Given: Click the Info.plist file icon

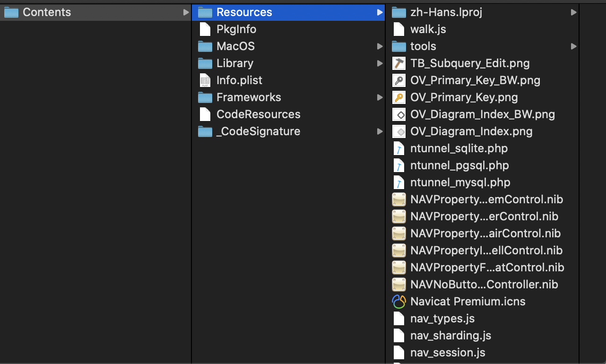Looking at the screenshot, I should [x=205, y=80].
